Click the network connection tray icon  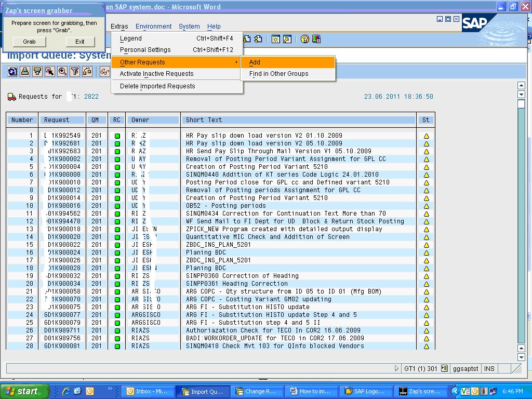[493, 392]
